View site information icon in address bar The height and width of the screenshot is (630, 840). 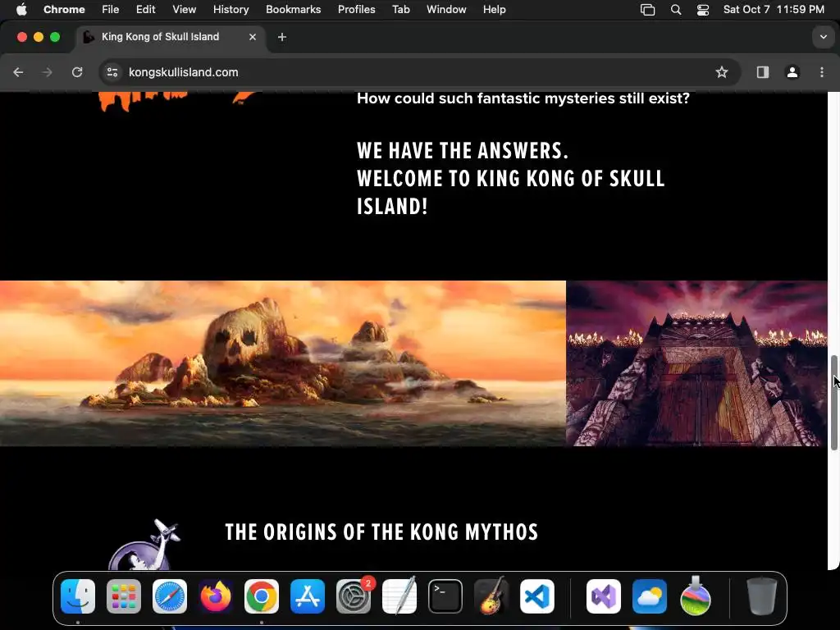click(112, 72)
